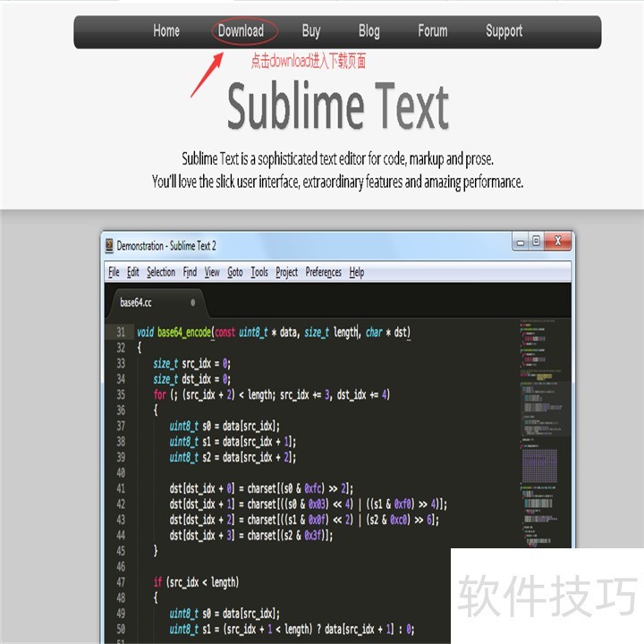Image resolution: width=644 pixels, height=644 pixels.
Task: Visit the Blog from navigation bar
Action: (369, 31)
